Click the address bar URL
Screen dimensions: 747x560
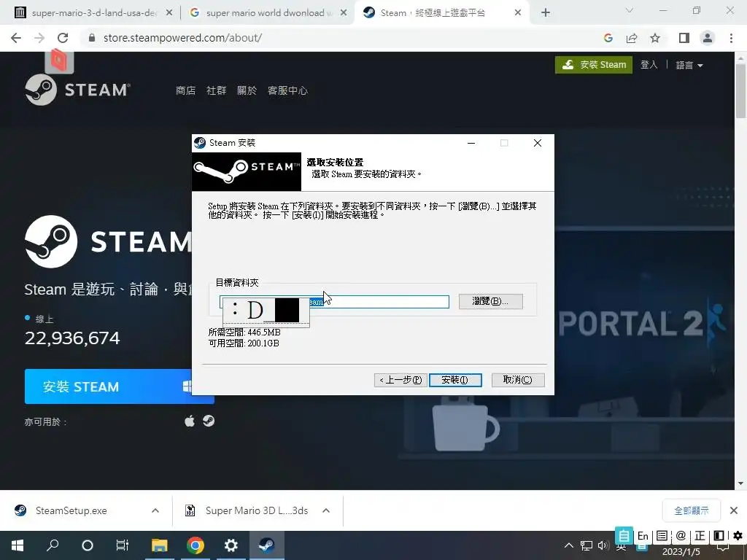click(x=182, y=38)
